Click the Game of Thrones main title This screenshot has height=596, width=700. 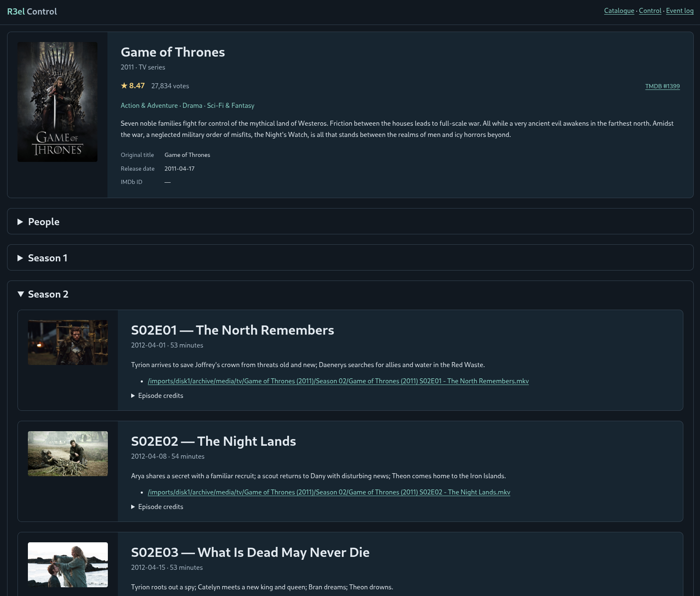coord(173,52)
